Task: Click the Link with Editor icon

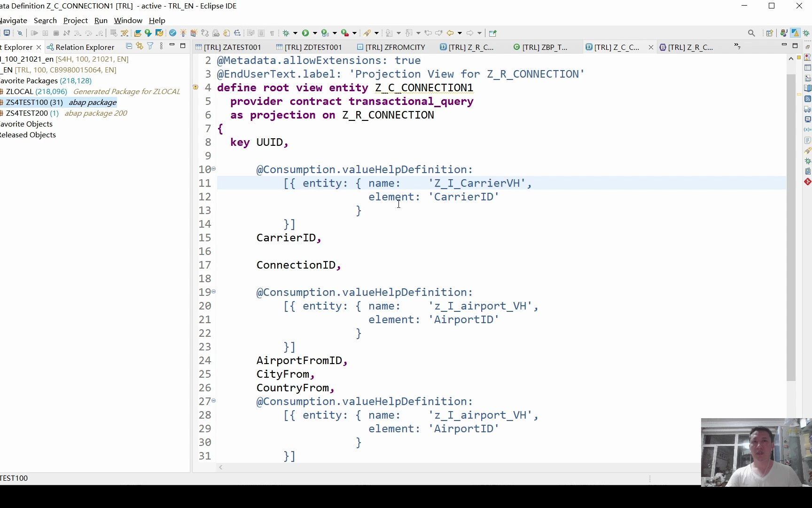Action: pos(140,46)
